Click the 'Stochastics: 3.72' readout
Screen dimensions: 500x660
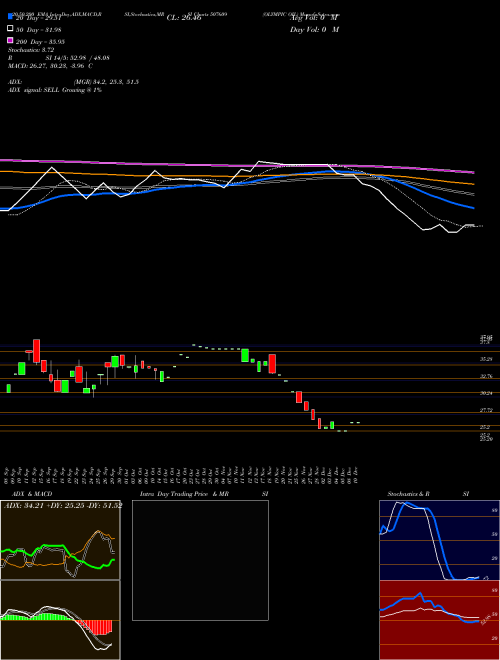[31, 50]
